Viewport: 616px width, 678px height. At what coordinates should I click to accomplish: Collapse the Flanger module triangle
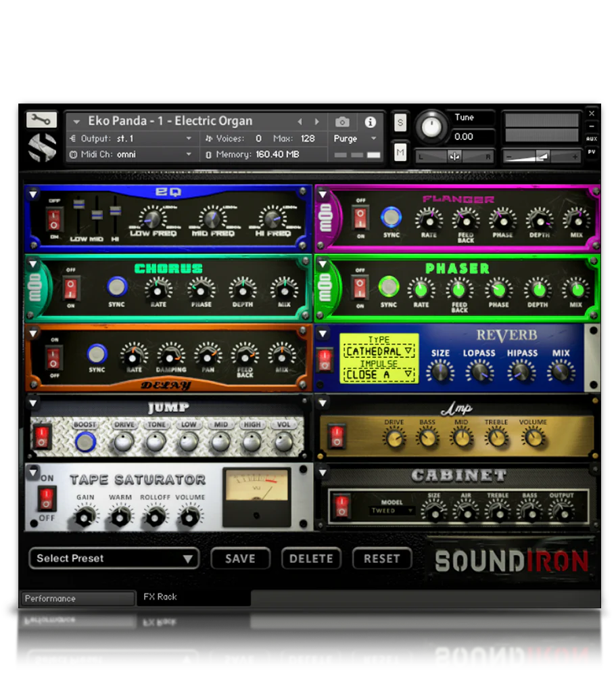click(323, 194)
